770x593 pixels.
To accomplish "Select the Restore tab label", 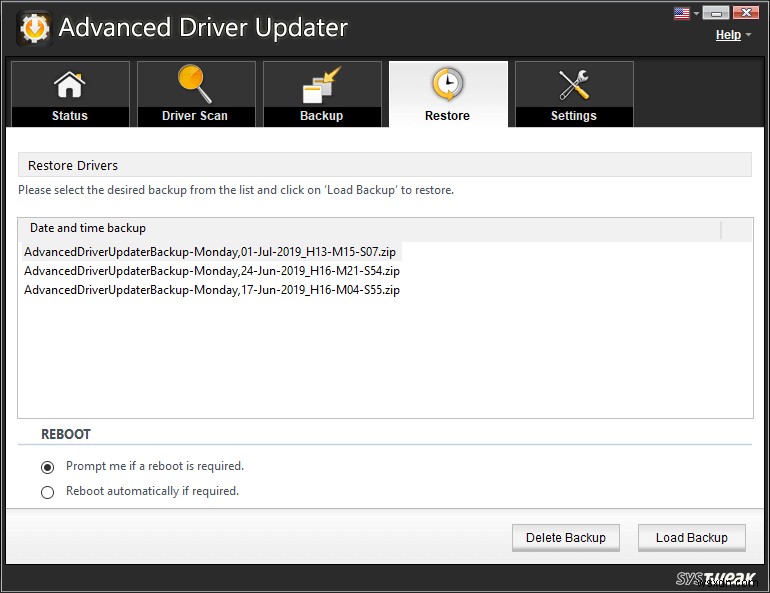I will pos(447,116).
